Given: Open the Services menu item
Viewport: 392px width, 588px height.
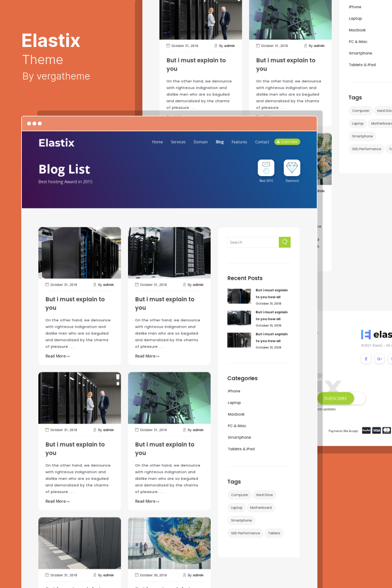Looking at the screenshot, I should click(178, 142).
